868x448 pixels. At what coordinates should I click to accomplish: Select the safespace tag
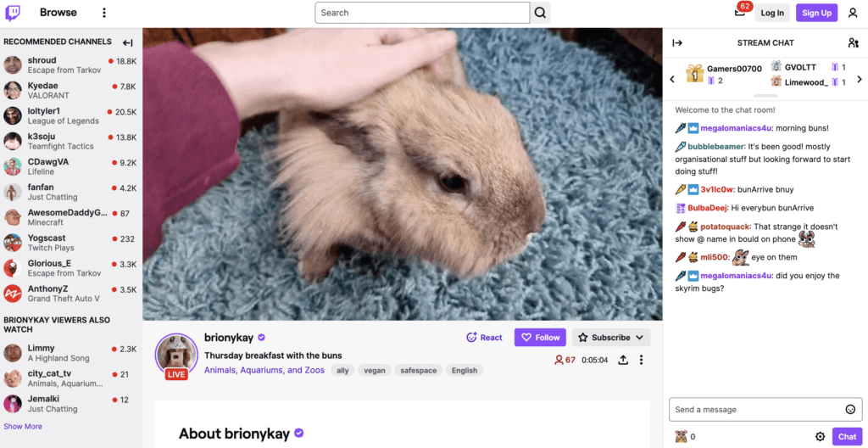[419, 371]
